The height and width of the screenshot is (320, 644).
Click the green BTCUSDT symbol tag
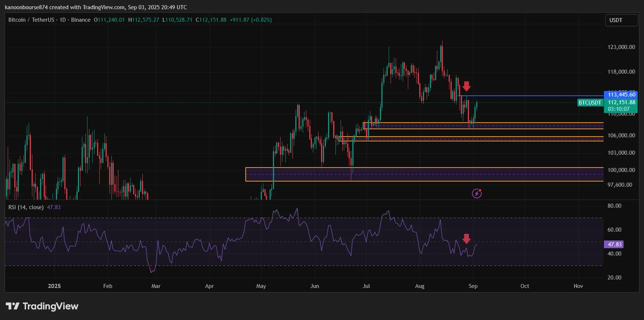pos(590,103)
